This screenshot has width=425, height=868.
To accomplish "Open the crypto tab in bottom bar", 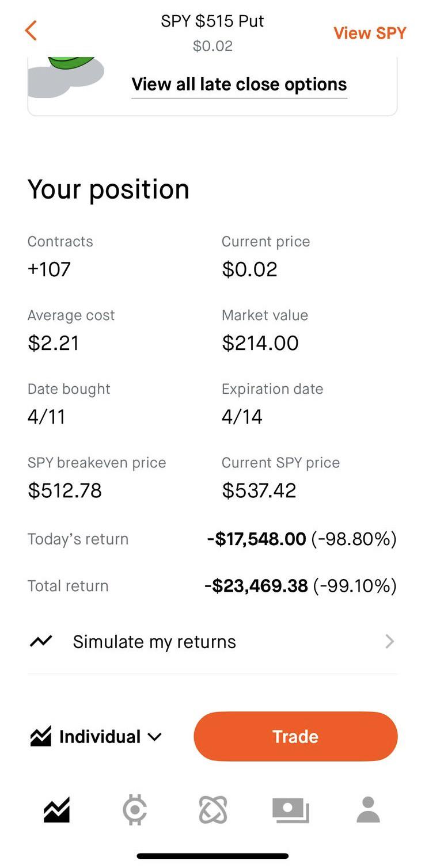I will (x=135, y=810).
